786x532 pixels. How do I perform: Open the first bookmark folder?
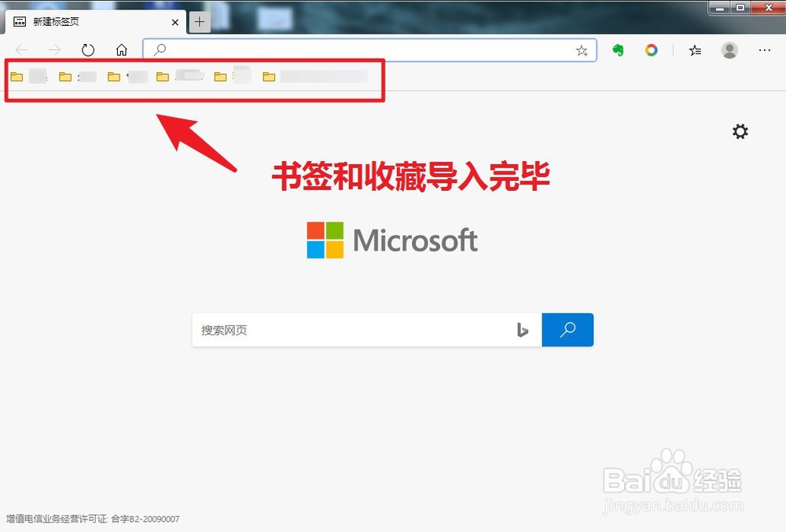point(28,77)
